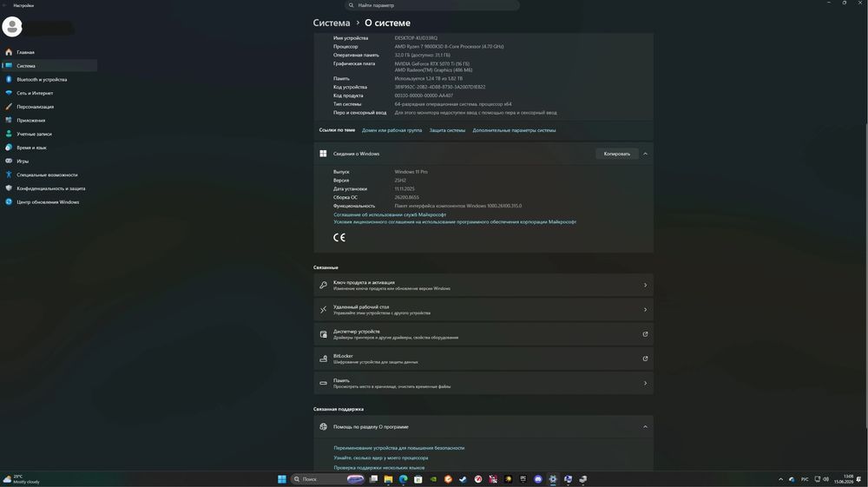Click the version value 25H2

[400, 181]
